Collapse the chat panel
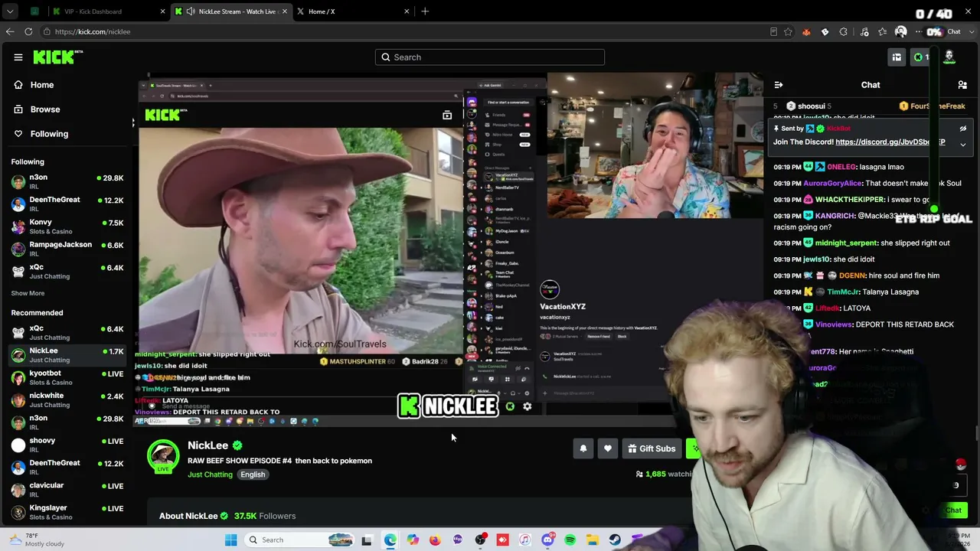 [779, 85]
